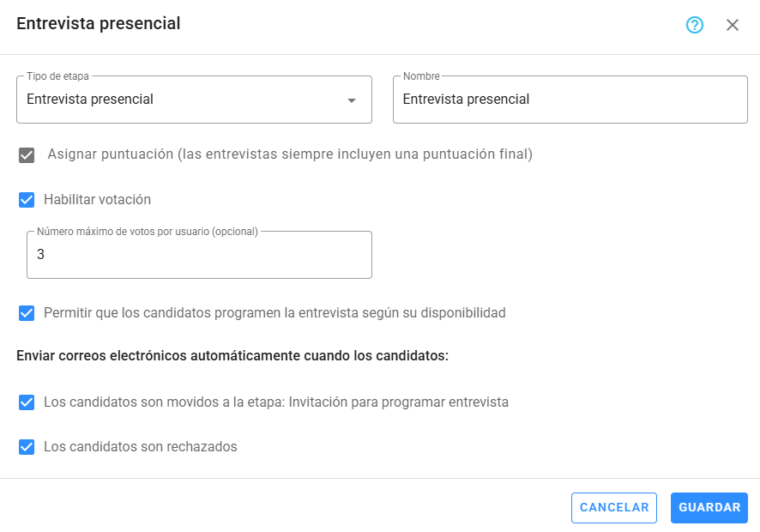This screenshot has height=532, width=760.
Task: Disable the Invitación para programar entrevista email checkbox
Action: (x=26, y=401)
